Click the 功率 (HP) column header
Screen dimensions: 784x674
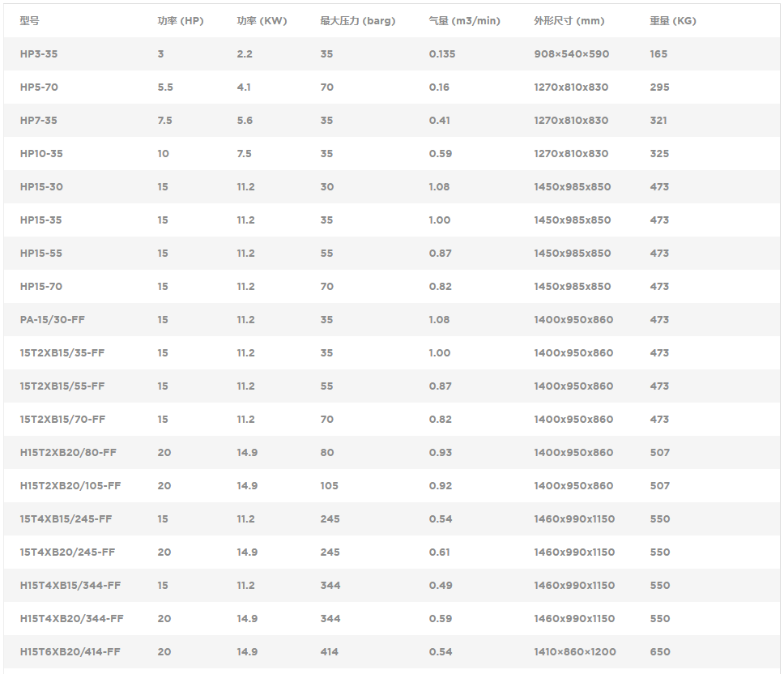(180, 21)
